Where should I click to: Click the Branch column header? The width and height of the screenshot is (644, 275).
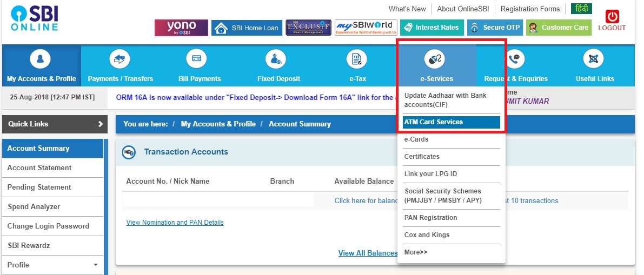click(282, 181)
